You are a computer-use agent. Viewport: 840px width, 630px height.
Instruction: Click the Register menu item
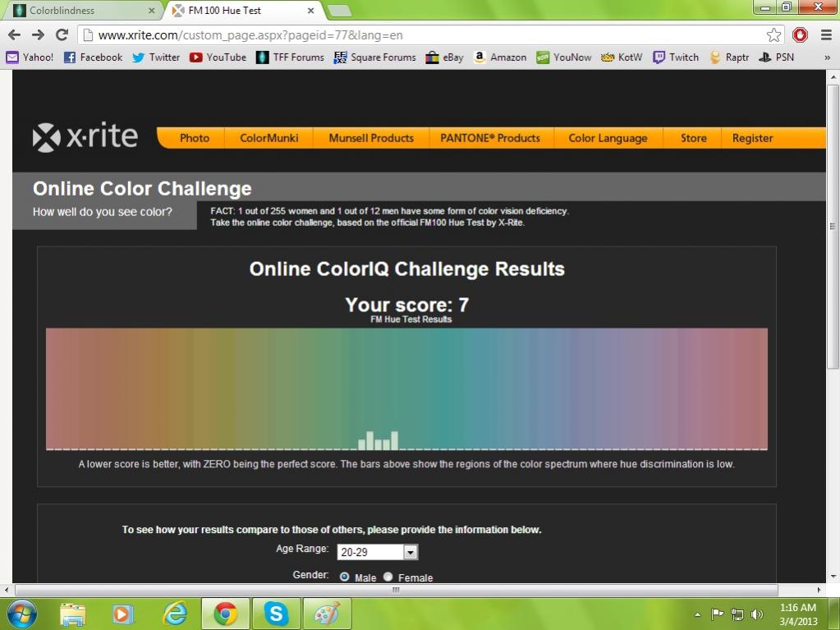tap(752, 138)
